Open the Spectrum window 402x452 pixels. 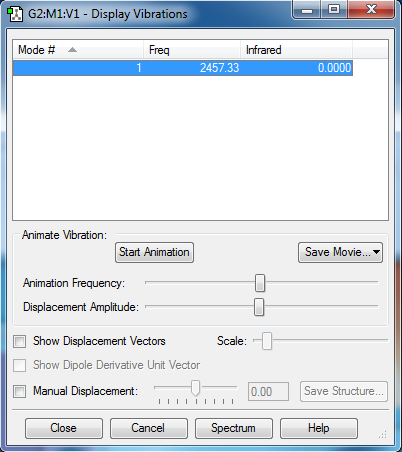pyautogui.click(x=234, y=428)
